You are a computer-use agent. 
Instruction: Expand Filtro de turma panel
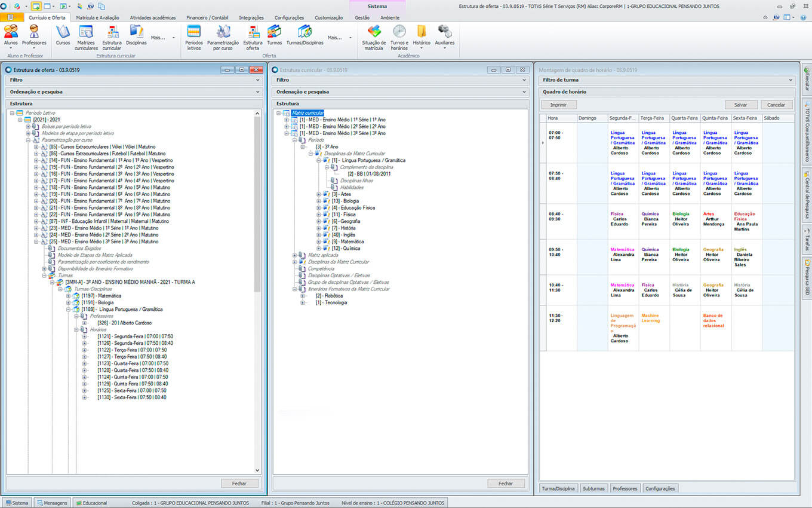tap(792, 79)
